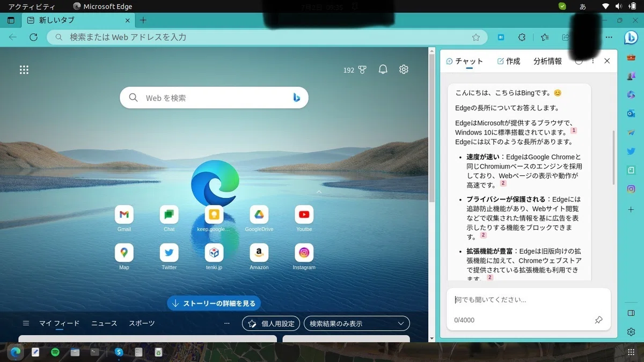Viewport: 644px width, 362px height.
Task: Open the notifications bell
Action: [383, 69]
